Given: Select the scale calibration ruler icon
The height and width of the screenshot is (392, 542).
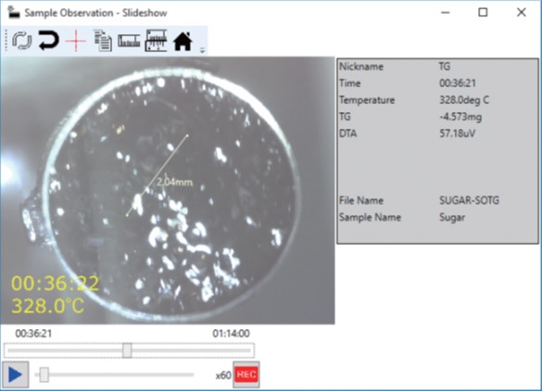Looking at the screenshot, I should (156, 41).
